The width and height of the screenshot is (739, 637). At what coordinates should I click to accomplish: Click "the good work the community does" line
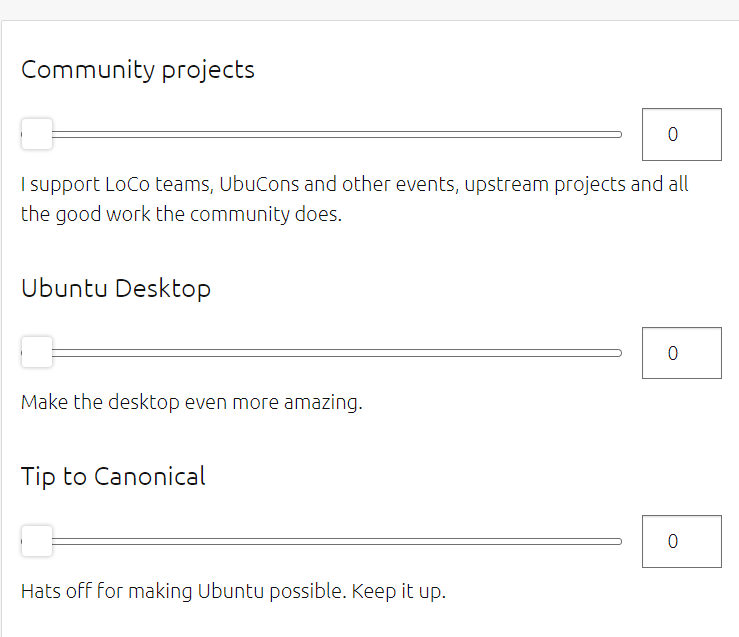click(181, 214)
